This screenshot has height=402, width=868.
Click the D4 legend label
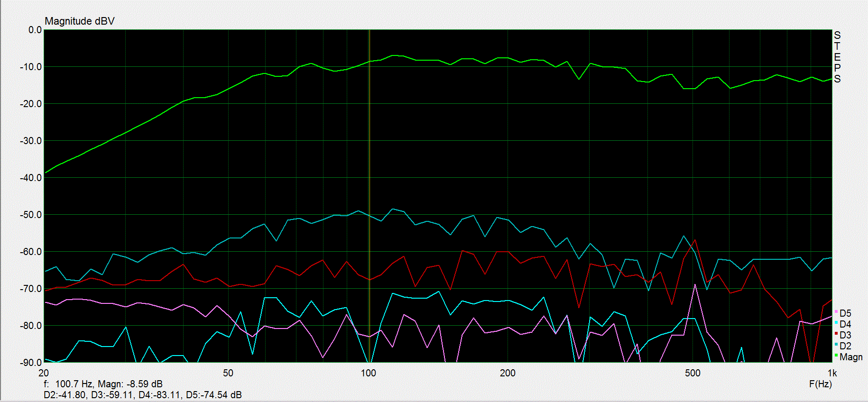pos(845,324)
